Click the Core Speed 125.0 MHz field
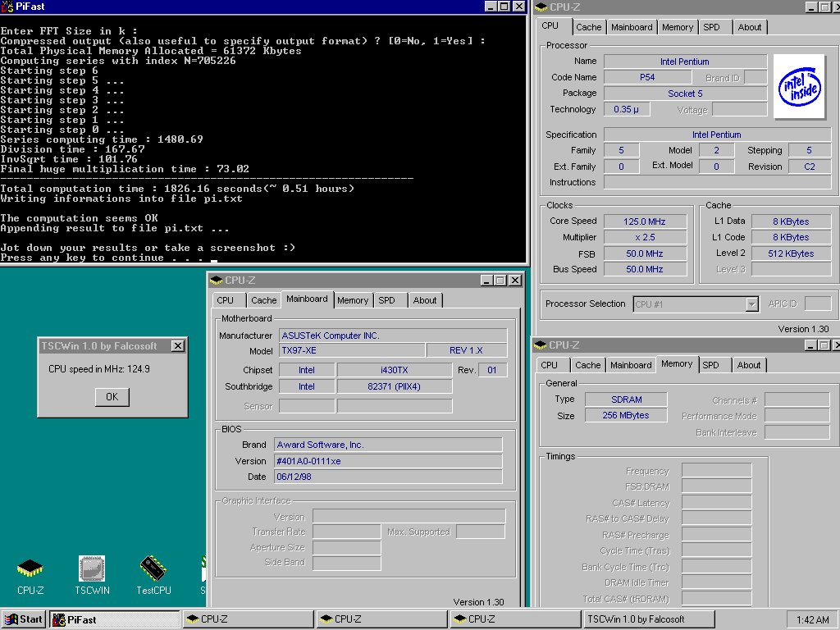This screenshot has height=630, width=840. (x=645, y=221)
